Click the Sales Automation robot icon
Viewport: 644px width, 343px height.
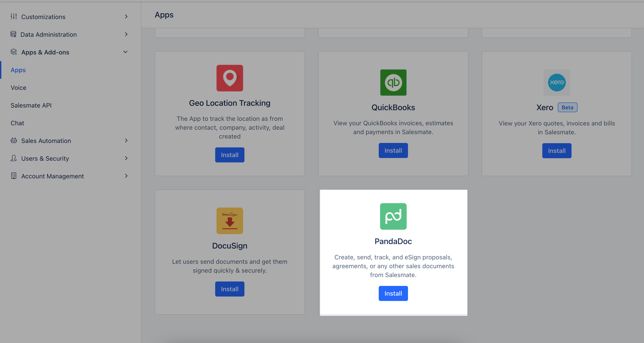(14, 141)
